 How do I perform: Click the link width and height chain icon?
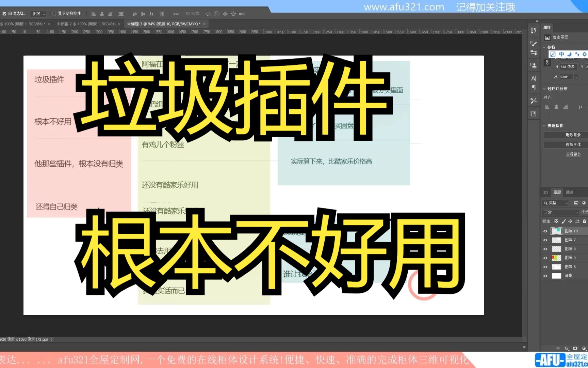547,62
